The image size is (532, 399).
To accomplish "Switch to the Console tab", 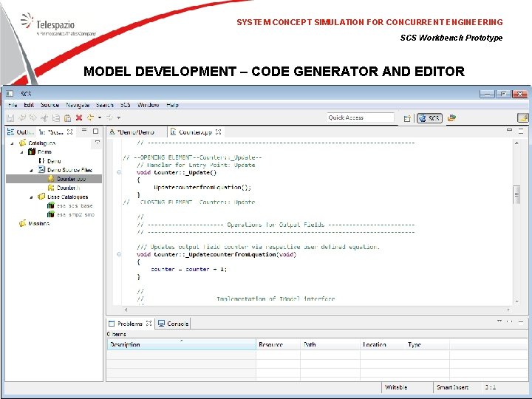I will pyautogui.click(x=174, y=324).
